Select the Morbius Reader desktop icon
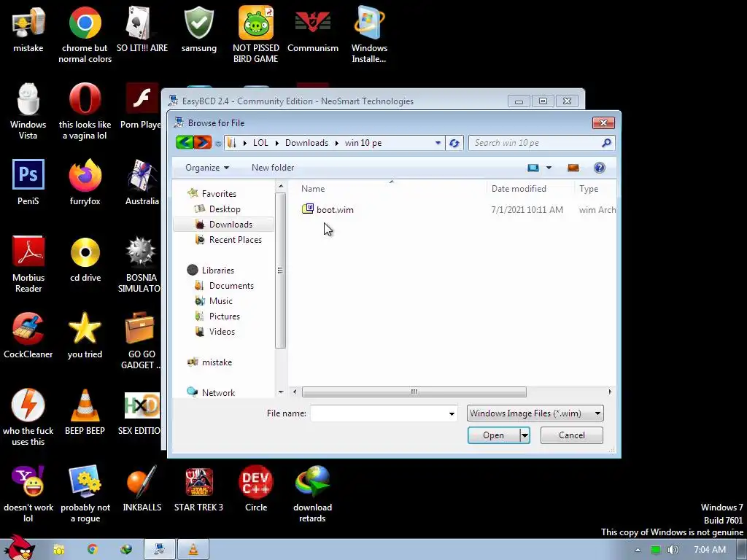Image resolution: width=747 pixels, height=560 pixels. (28, 264)
